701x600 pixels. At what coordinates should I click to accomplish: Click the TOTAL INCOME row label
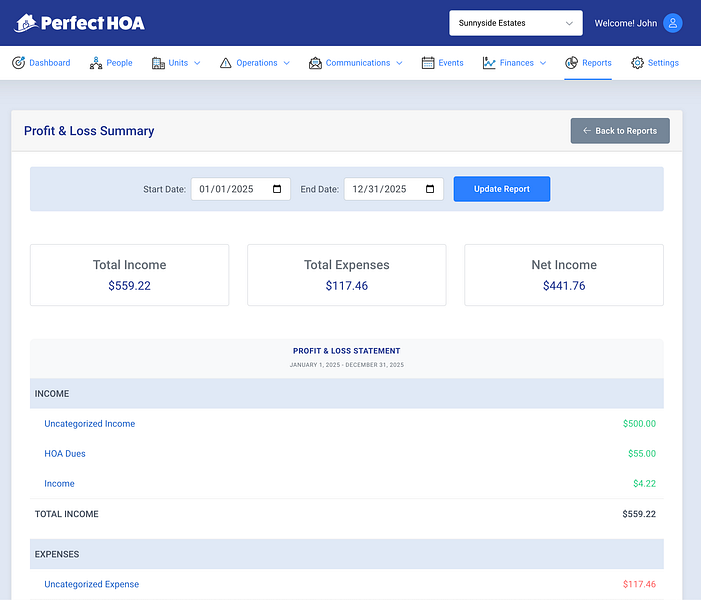click(x=67, y=514)
